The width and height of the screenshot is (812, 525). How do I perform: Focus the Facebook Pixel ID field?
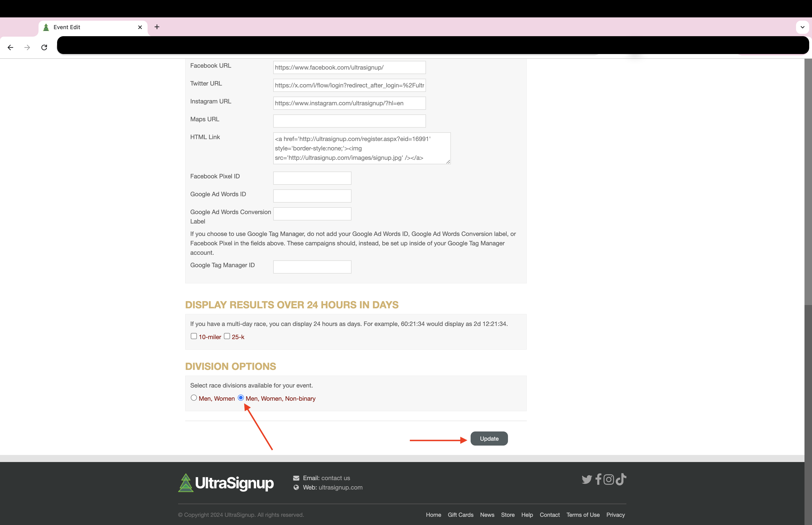312,178
